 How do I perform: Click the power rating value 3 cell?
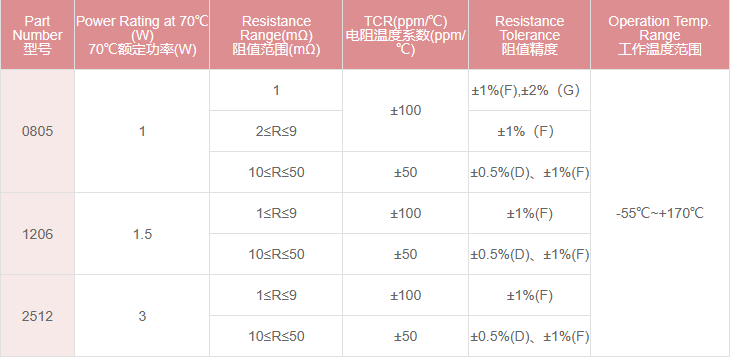[142, 316]
